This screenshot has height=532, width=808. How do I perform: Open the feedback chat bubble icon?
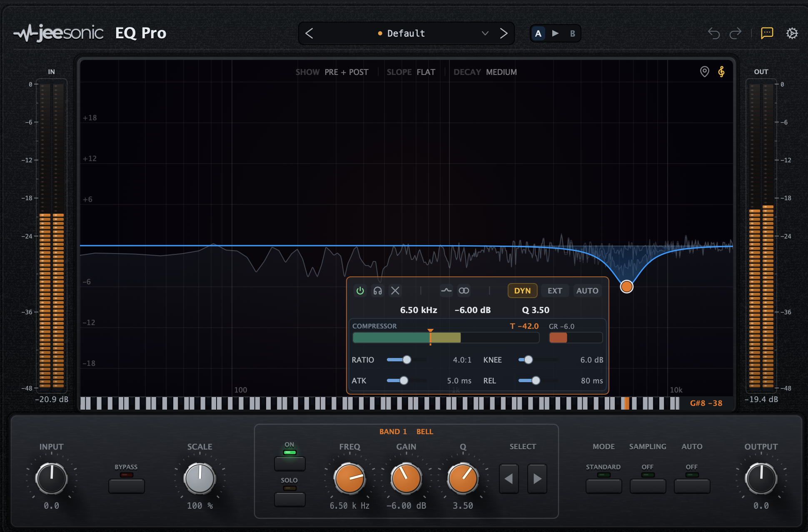tap(767, 33)
